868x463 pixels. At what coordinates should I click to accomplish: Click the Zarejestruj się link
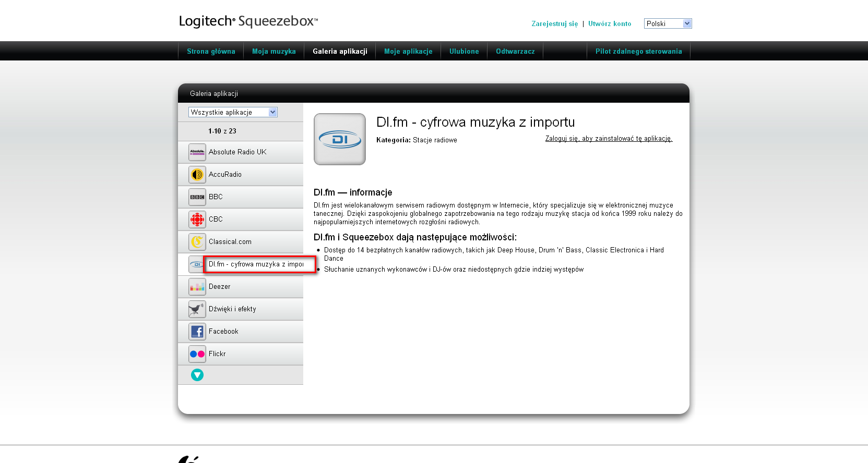pos(554,23)
